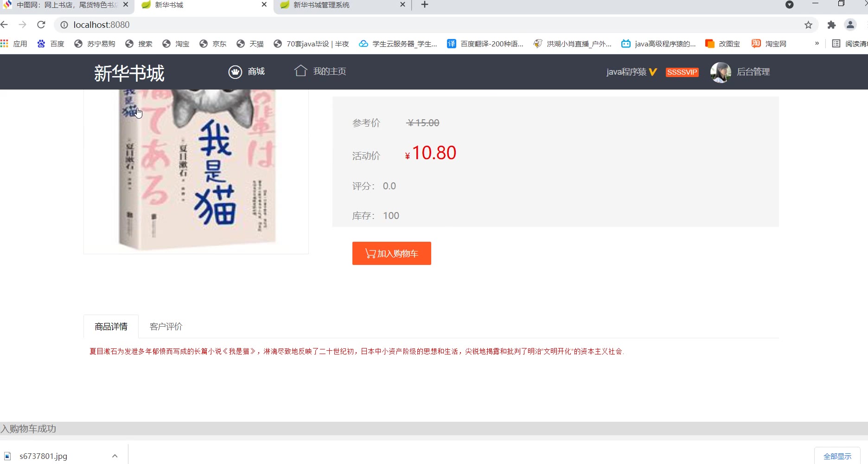
Task: Open the java高级程序猿 bookmark
Action: click(659, 44)
